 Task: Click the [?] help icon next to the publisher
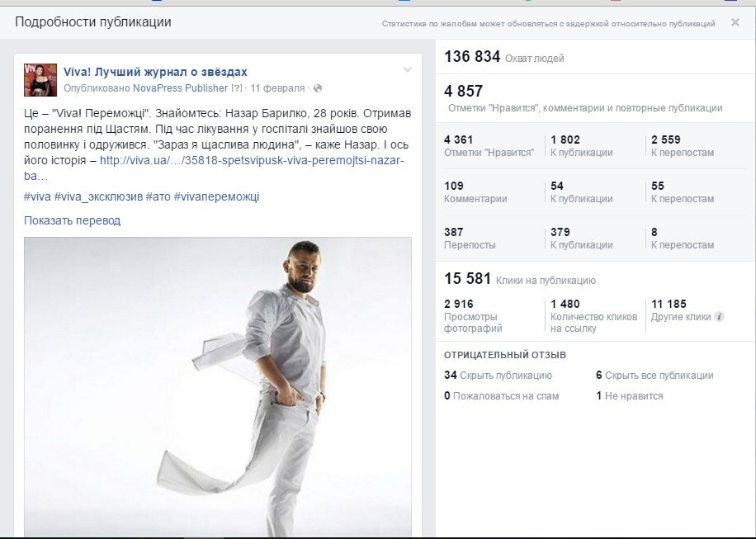[236, 88]
